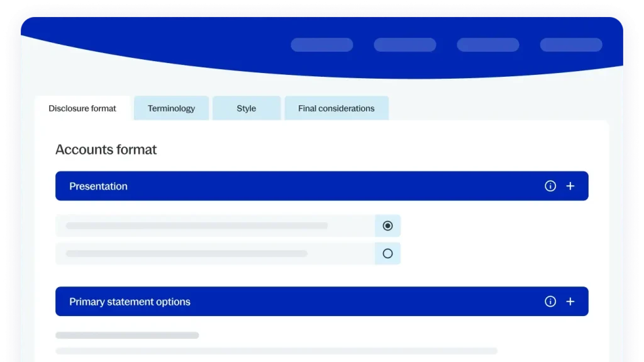This screenshot has height=362, width=644.
Task: Choose the empty radio button under Presentation
Action: [x=387, y=254]
